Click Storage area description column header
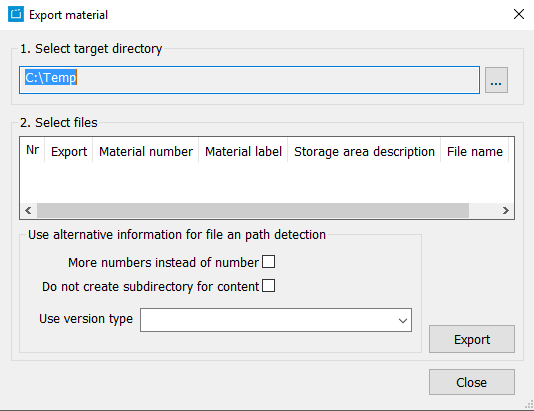This screenshot has width=534, height=411. (364, 152)
